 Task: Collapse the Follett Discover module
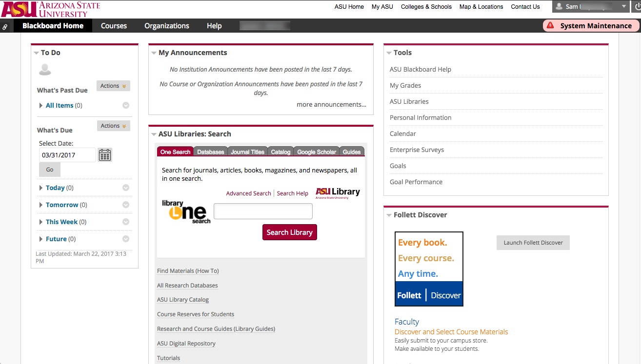point(389,215)
